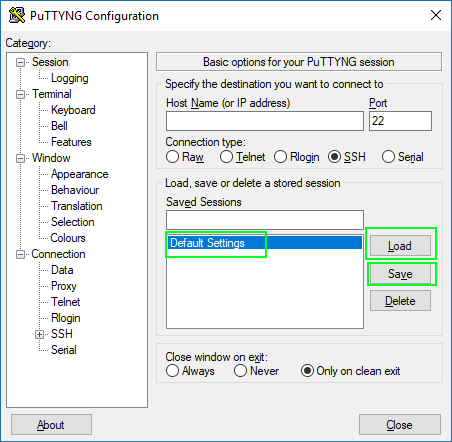The height and width of the screenshot is (442, 452).
Task: Click the Saved Sessions name field
Action: click(x=265, y=220)
